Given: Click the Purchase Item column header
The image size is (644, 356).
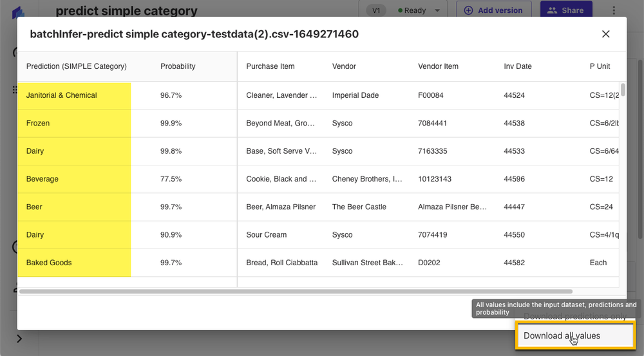Looking at the screenshot, I should [270, 66].
